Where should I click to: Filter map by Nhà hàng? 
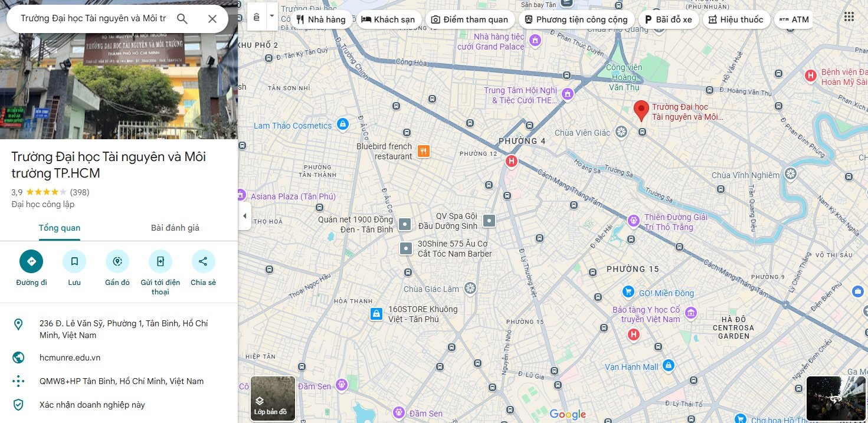321,19
